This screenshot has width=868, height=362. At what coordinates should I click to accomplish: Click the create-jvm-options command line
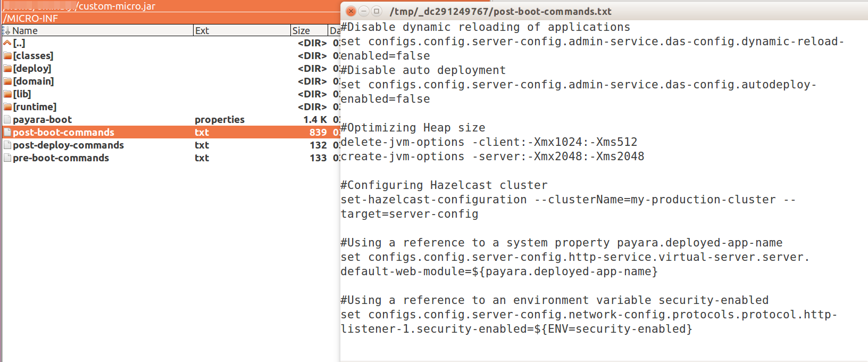click(x=492, y=157)
